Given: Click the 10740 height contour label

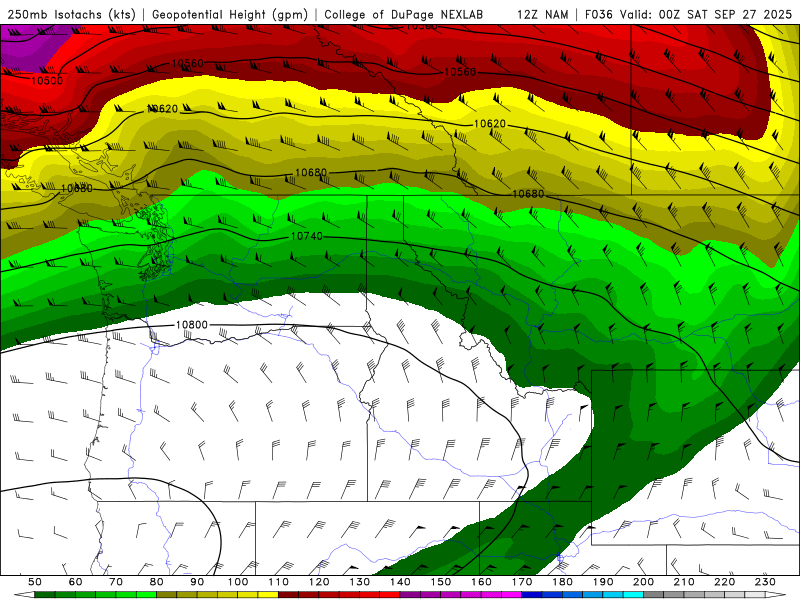Looking at the screenshot, I should tap(307, 236).
